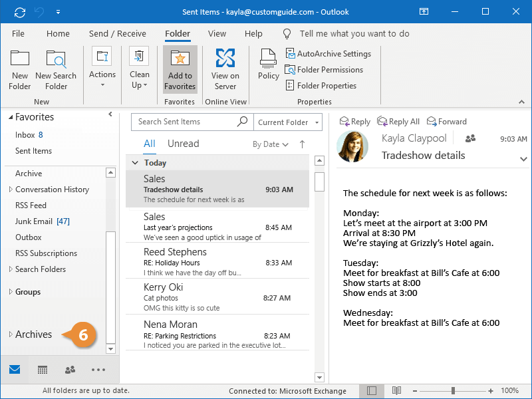Expand the Groups node
The height and width of the screenshot is (399, 532).
(11, 292)
